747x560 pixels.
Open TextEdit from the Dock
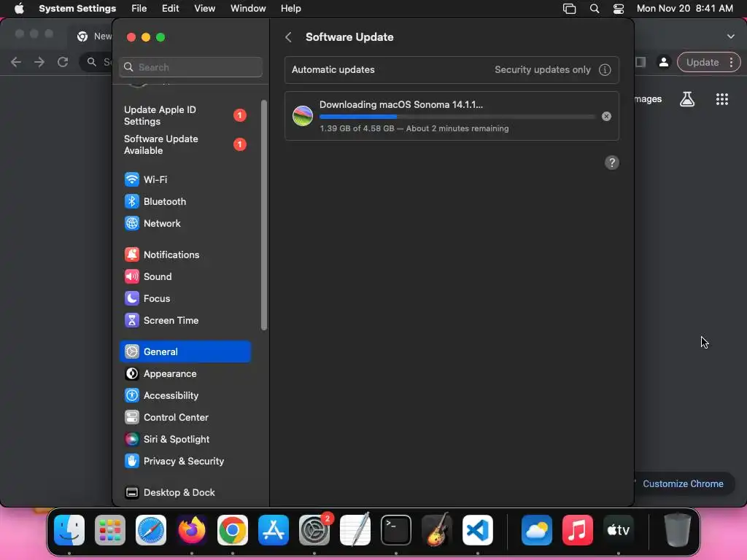click(355, 530)
